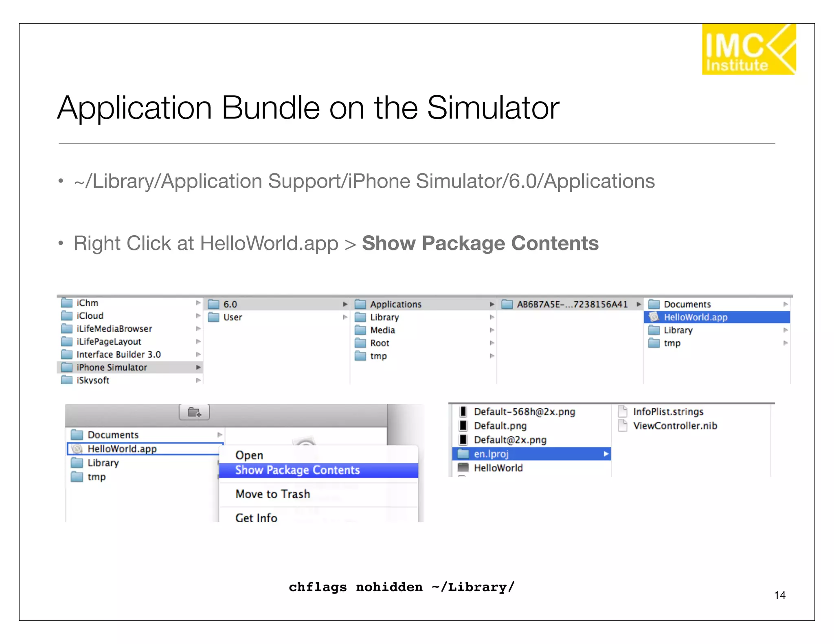834x644 pixels.
Task: Select Library in the rightmost top column
Action: [x=717, y=330]
